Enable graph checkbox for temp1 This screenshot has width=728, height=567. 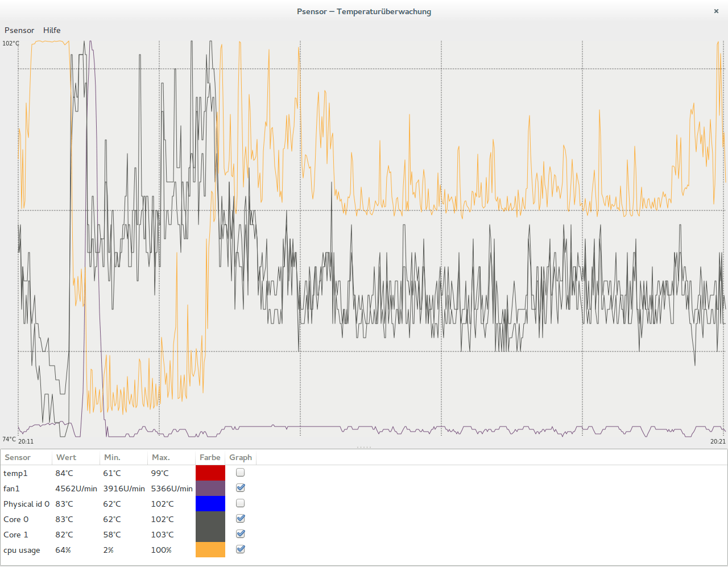pyautogui.click(x=241, y=473)
